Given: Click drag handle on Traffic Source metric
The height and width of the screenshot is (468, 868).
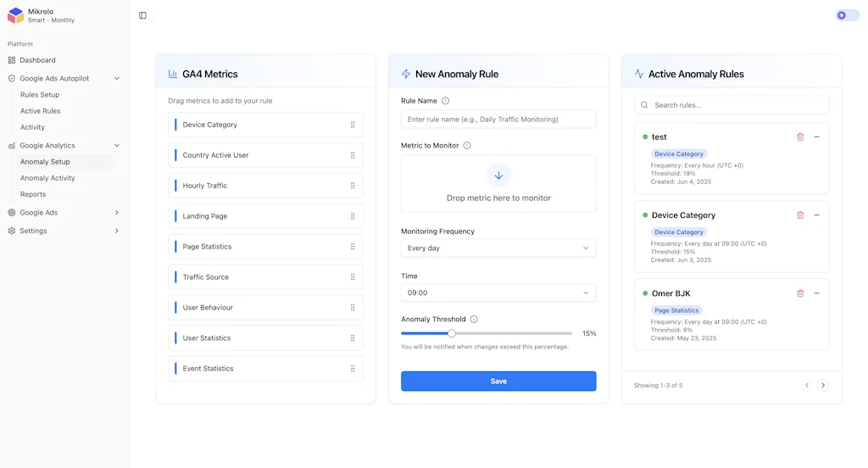Looking at the screenshot, I should coord(353,277).
